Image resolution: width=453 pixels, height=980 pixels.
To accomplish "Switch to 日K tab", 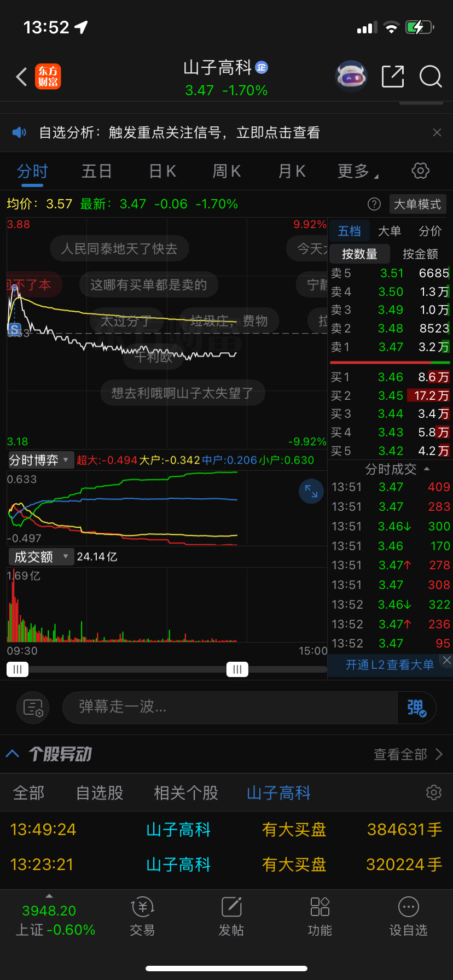I will [162, 171].
